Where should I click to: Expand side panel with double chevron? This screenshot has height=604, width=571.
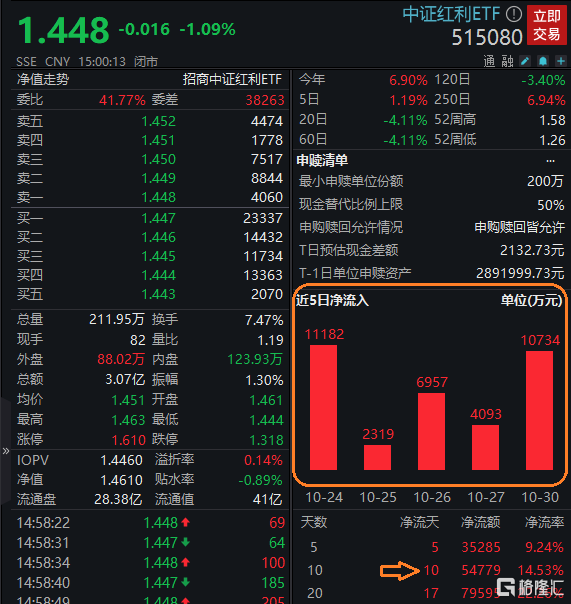(x=5, y=451)
